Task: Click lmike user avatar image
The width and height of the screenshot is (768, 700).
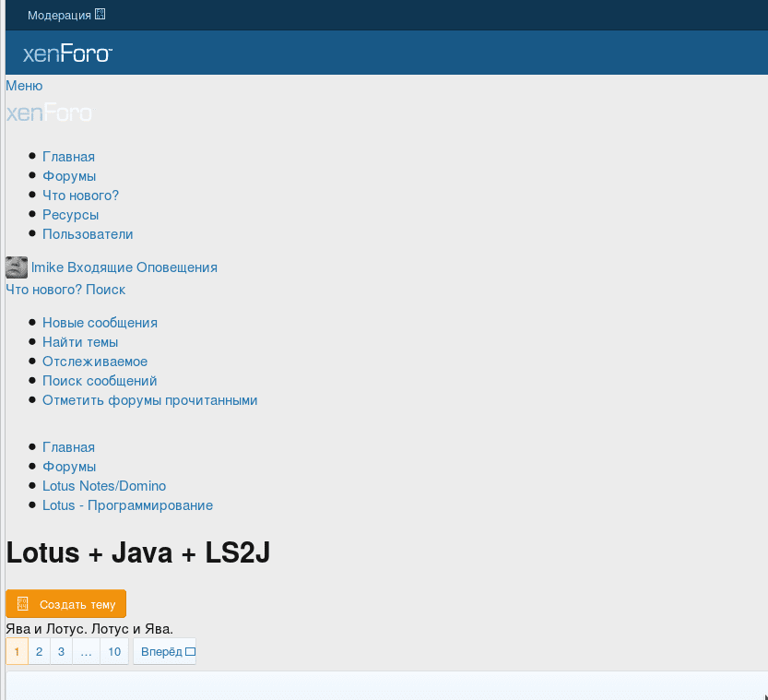Action: 17,267
